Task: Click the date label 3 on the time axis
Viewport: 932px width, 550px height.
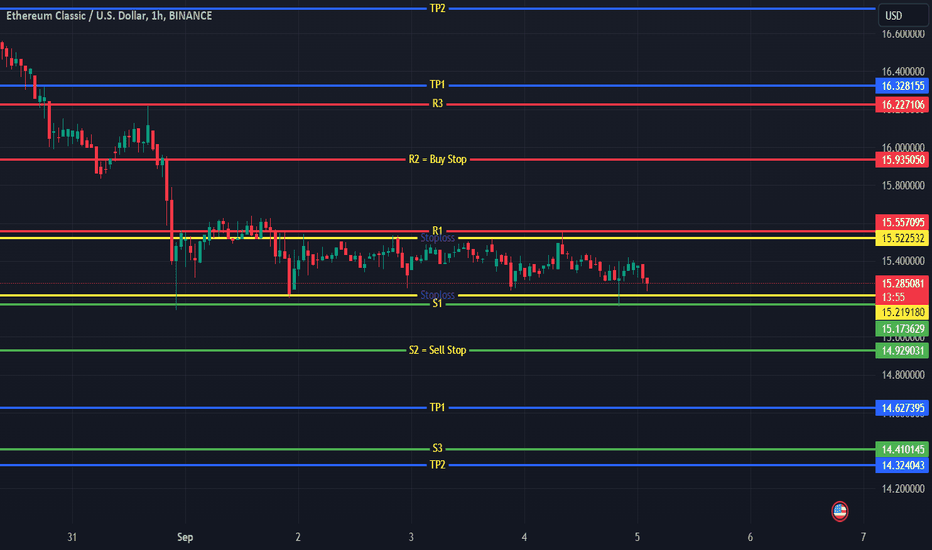Action: click(x=411, y=537)
